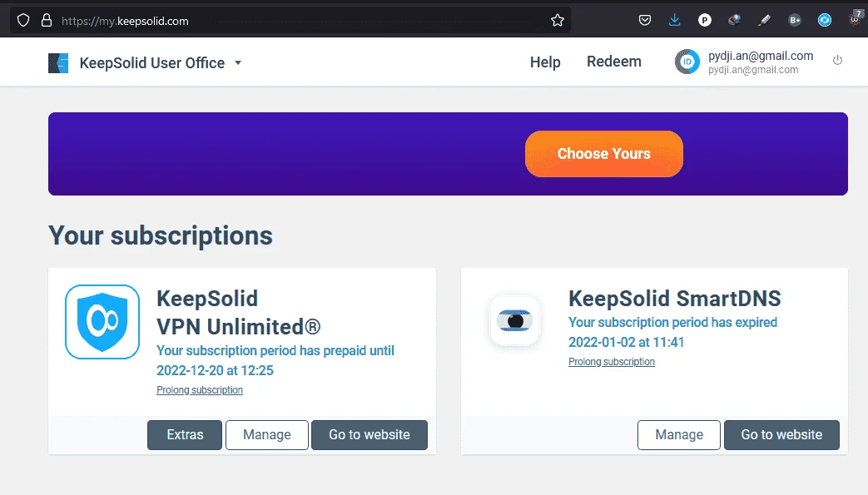Expand the KeepSolid User Office dropdown arrow
Image resolution: width=868 pixels, height=495 pixels.
pyautogui.click(x=238, y=63)
